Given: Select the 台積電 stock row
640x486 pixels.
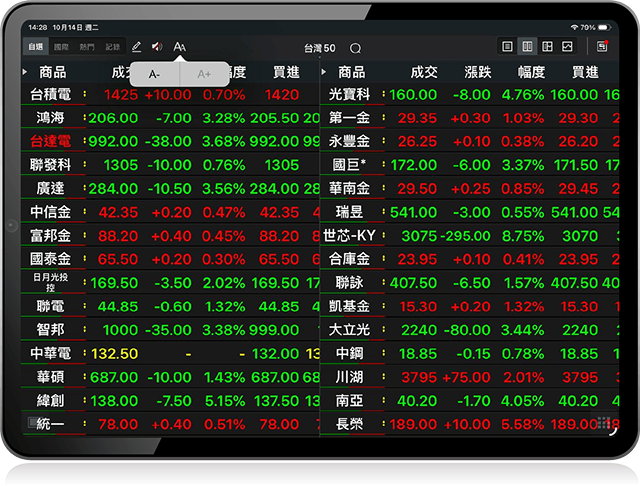Looking at the screenshot, I should [170, 95].
